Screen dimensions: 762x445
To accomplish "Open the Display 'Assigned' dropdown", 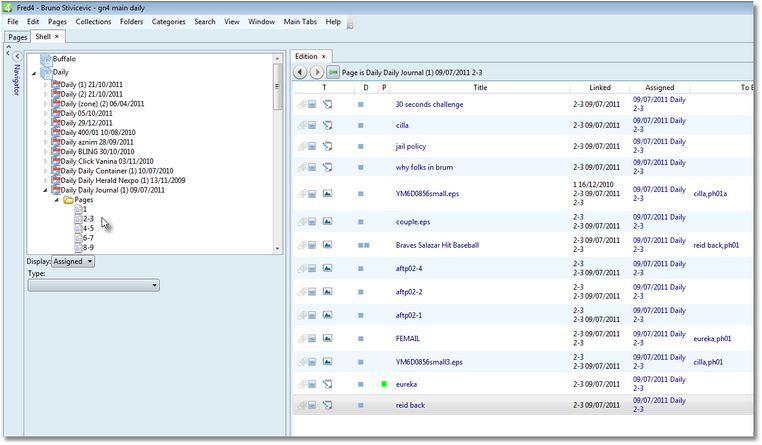I will (x=73, y=261).
